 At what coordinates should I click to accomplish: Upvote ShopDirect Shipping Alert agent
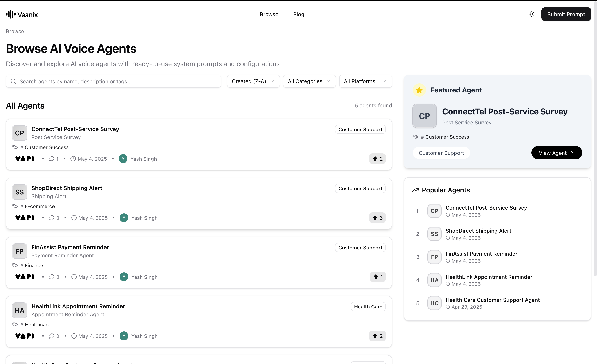coord(377,218)
